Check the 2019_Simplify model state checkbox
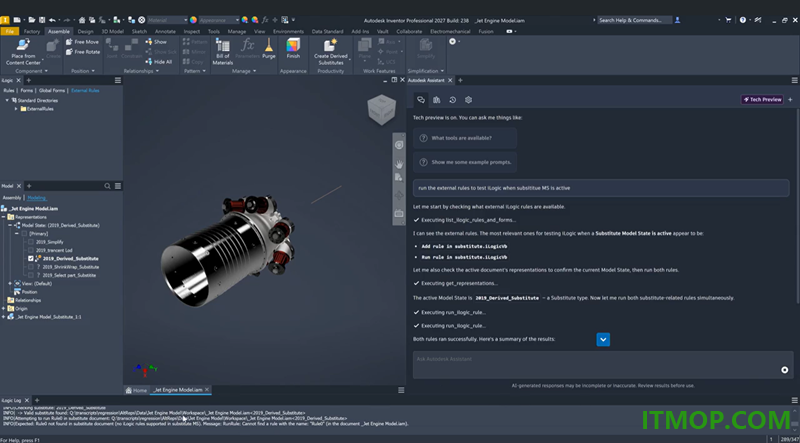 31,242
